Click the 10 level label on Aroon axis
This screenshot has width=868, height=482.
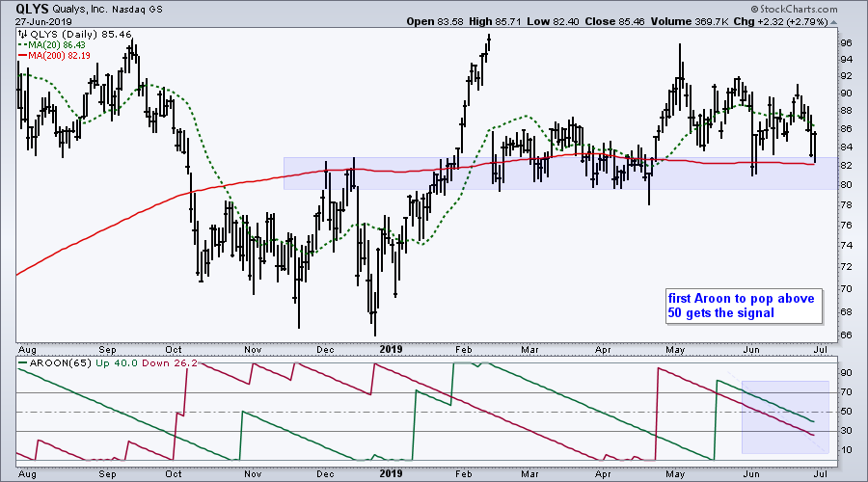click(x=847, y=450)
